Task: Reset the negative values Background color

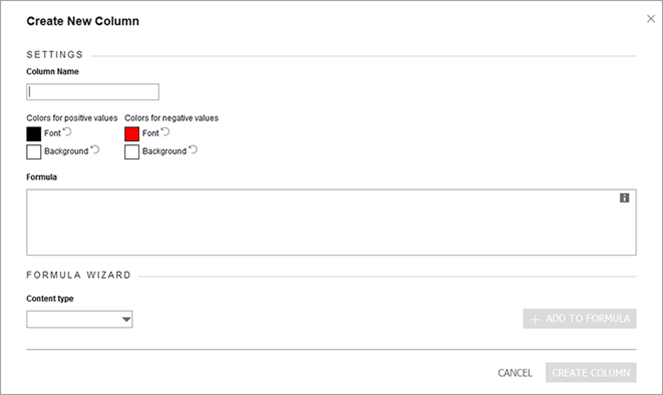Action: [193, 150]
